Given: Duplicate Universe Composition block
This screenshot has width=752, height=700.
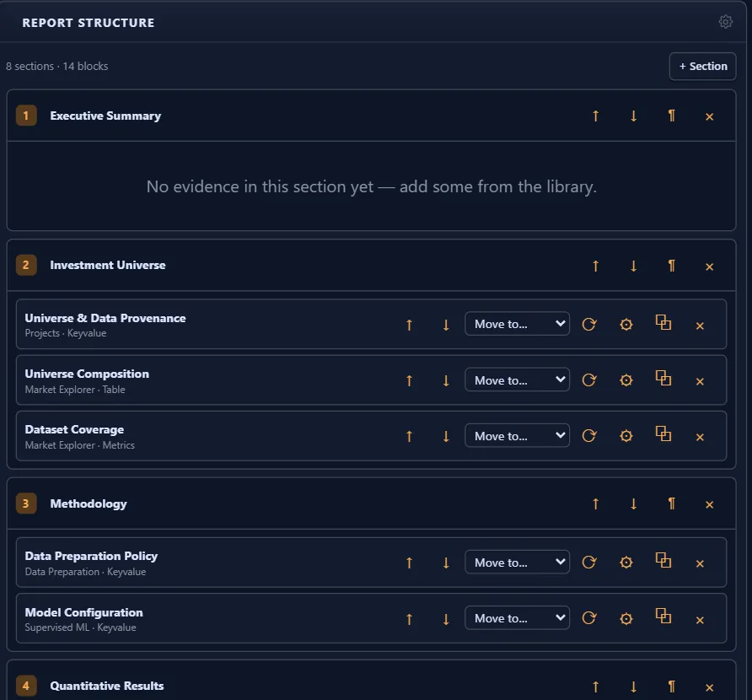Looking at the screenshot, I should tap(663, 379).
